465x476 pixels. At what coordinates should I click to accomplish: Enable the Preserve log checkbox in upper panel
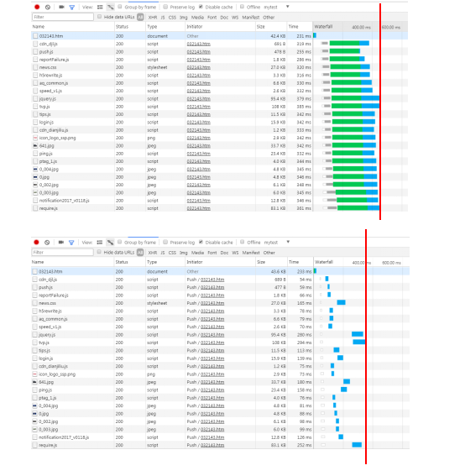165,7
